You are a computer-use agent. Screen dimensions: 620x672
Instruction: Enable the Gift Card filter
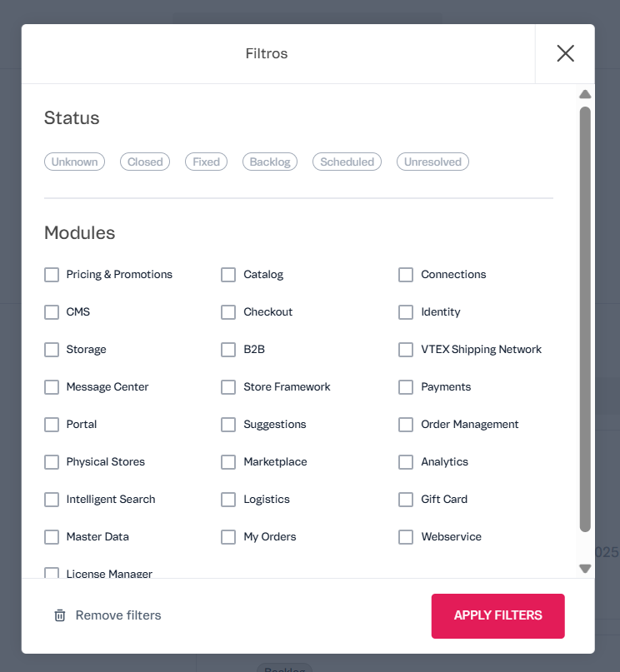tap(406, 500)
